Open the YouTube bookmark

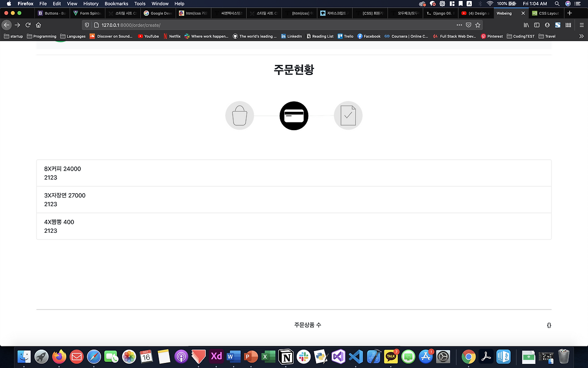point(148,36)
